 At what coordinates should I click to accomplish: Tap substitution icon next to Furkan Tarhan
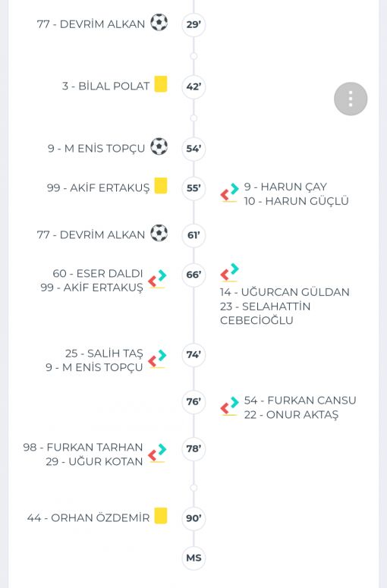157,453
